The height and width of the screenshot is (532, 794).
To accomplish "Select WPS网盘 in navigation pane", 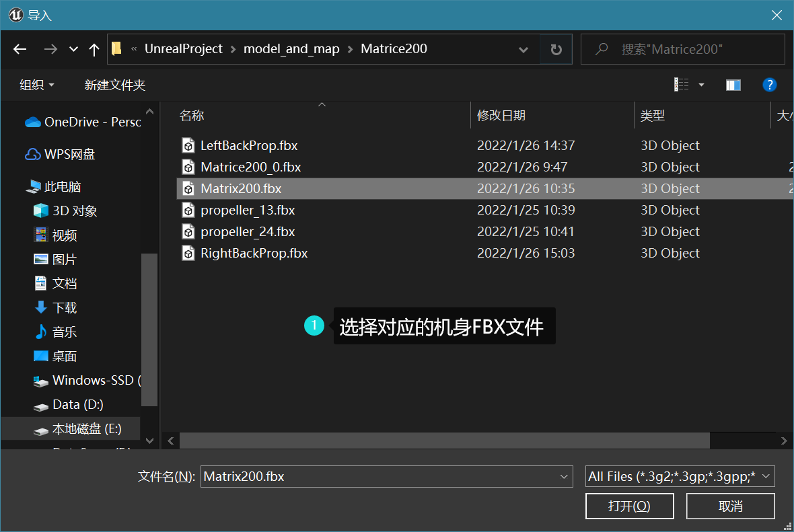I will tap(61, 155).
